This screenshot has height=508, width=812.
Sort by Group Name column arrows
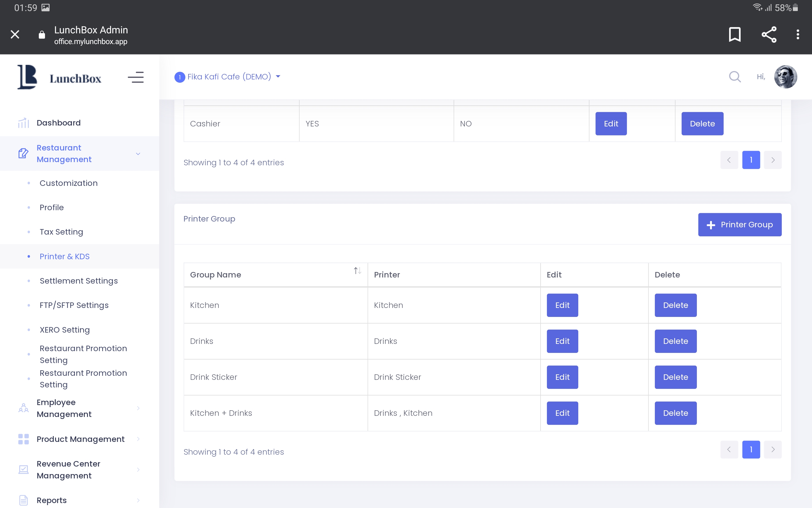(x=357, y=271)
